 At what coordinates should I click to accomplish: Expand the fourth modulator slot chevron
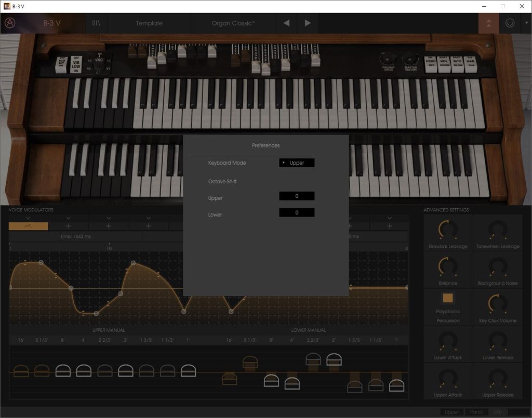pyautogui.click(x=148, y=218)
